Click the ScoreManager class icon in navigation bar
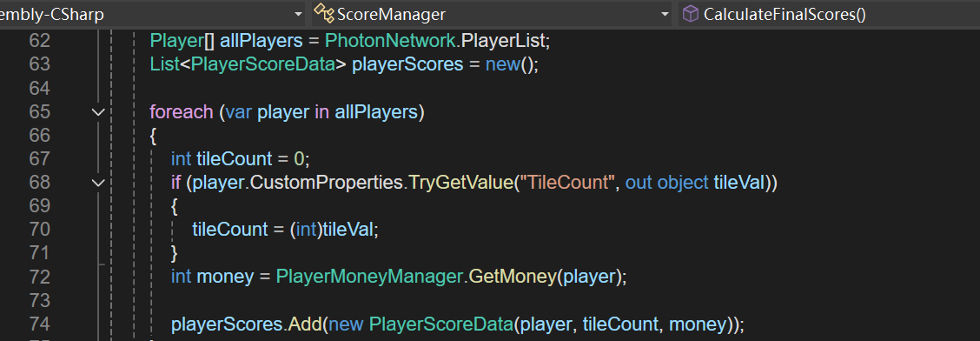The height and width of the screenshot is (341, 980). tap(324, 13)
